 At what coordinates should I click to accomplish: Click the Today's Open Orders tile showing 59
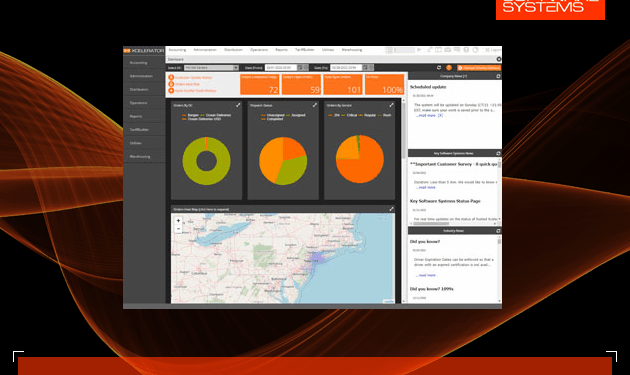[x=301, y=84]
